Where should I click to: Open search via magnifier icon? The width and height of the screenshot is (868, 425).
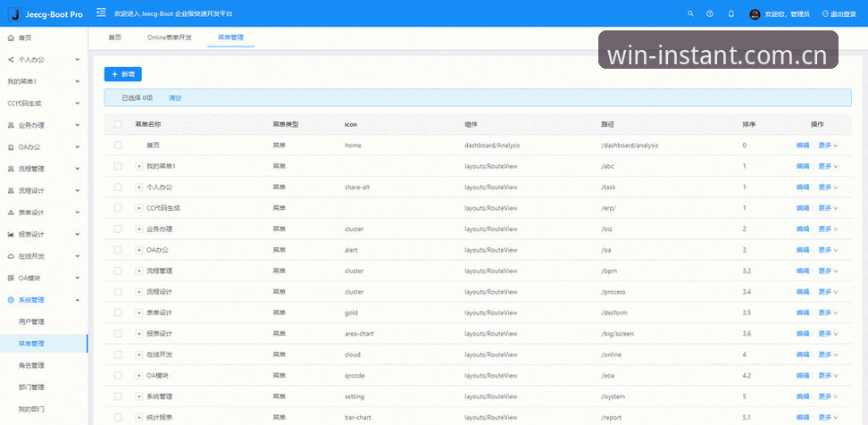tap(690, 13)
